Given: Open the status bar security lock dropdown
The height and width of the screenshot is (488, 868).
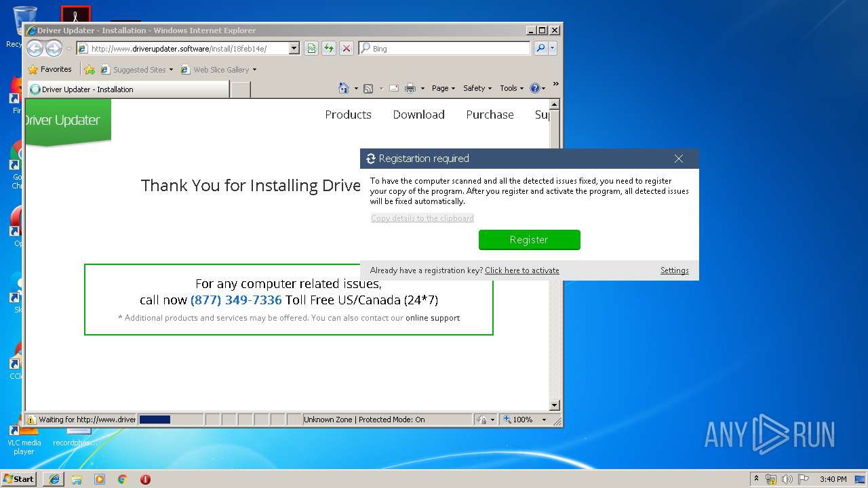Looking at the screenshot, I should [x=486, y=420].
